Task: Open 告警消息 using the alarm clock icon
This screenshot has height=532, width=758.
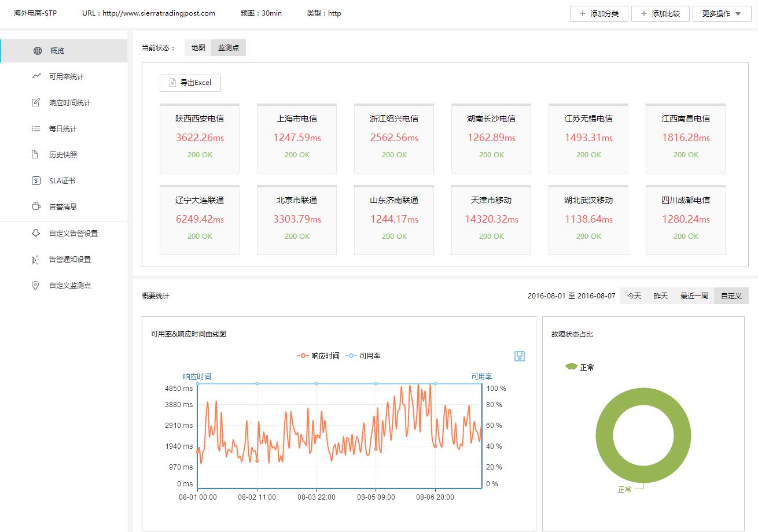Action: tap(36, 206)
